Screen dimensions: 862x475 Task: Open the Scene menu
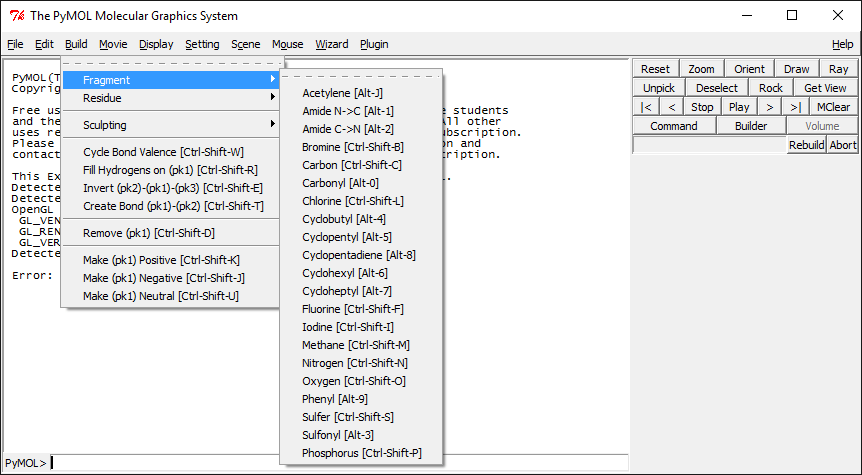point(246,45)
